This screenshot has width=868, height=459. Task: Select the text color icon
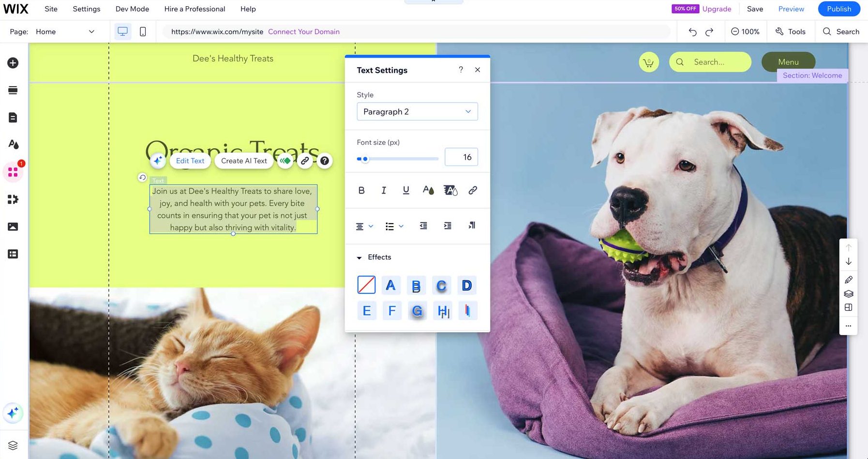pyautogui.click(x=428, y=190)
